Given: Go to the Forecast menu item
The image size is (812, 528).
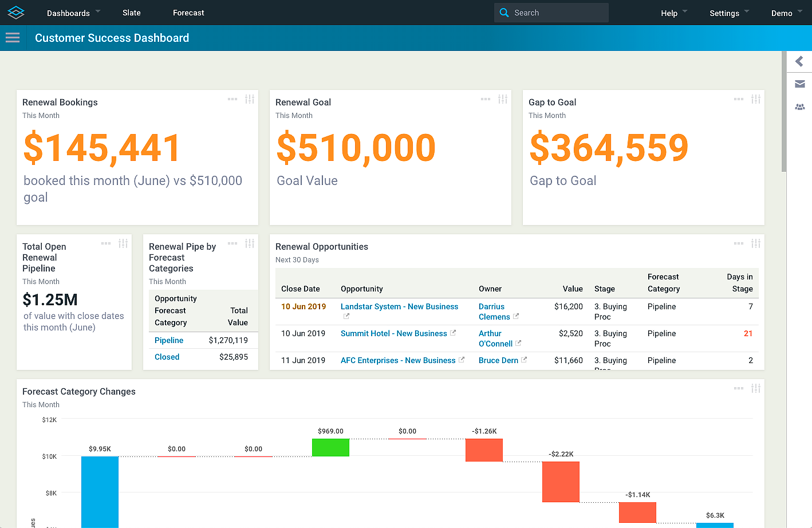Looking at the screenshot, I should 188,13.
